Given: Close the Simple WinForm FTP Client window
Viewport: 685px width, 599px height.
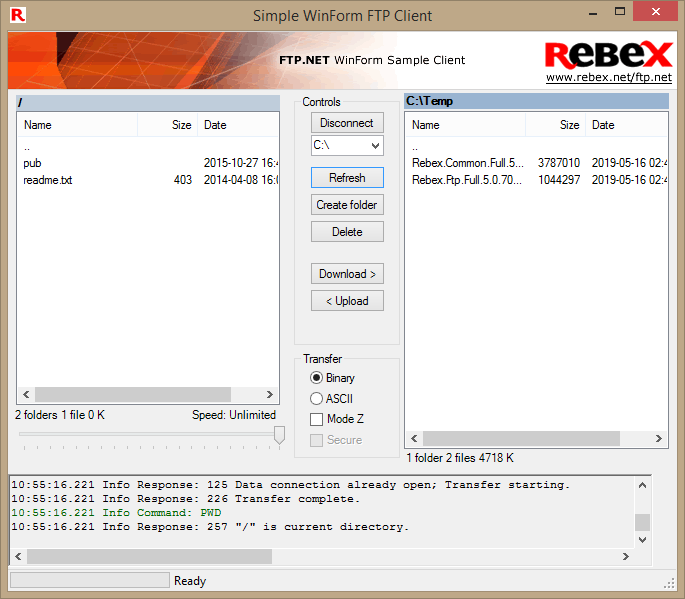Looking at the screenshot, I should [x=656, y=12].
